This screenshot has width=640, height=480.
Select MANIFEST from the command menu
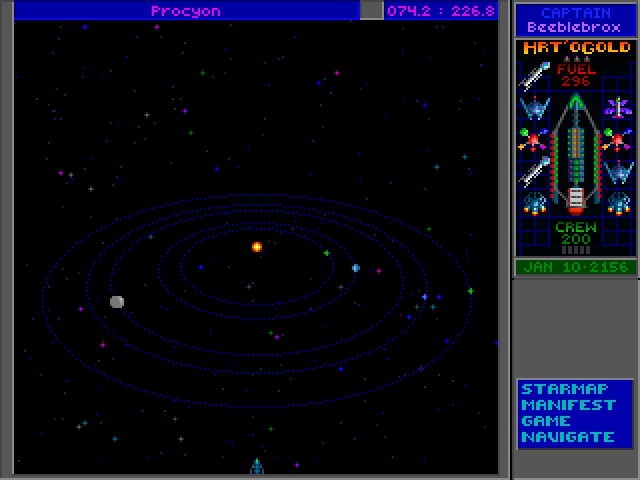(x=569, y=405)
